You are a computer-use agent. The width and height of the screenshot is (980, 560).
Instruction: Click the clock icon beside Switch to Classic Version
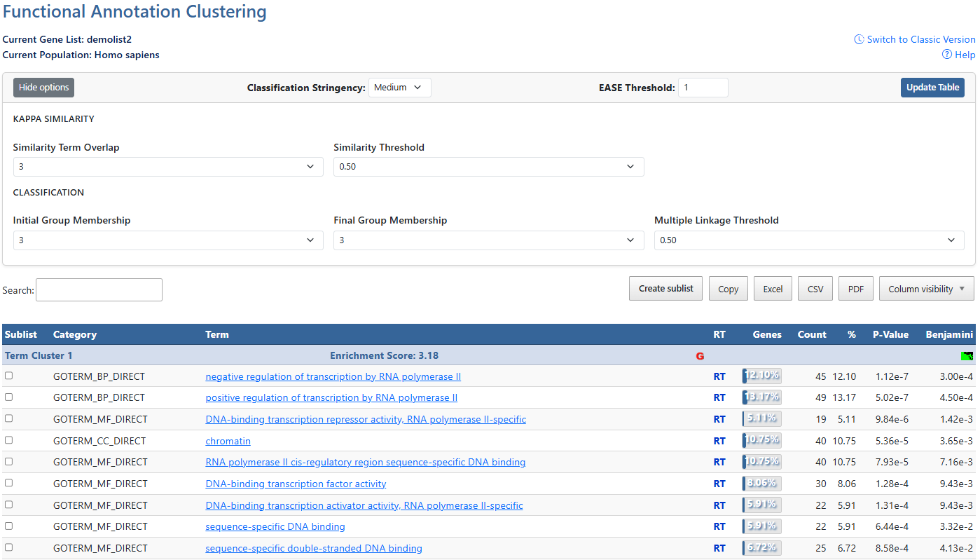859,39
